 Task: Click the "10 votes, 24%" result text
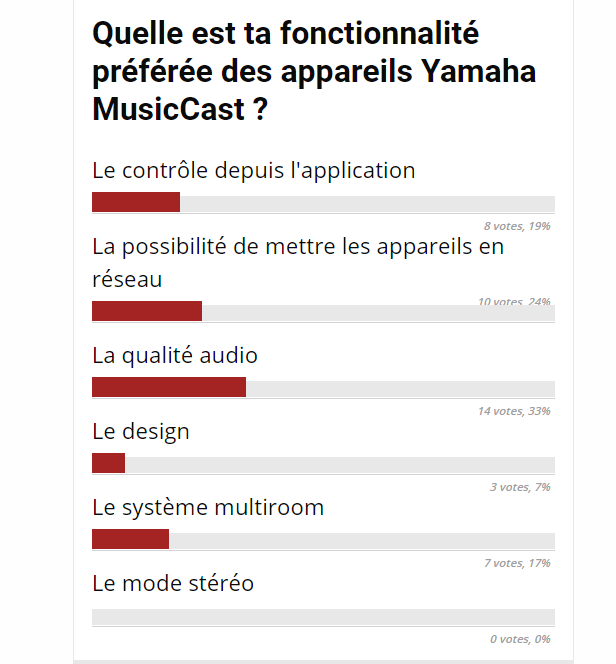pyautogui.click(x=514, y=301)
